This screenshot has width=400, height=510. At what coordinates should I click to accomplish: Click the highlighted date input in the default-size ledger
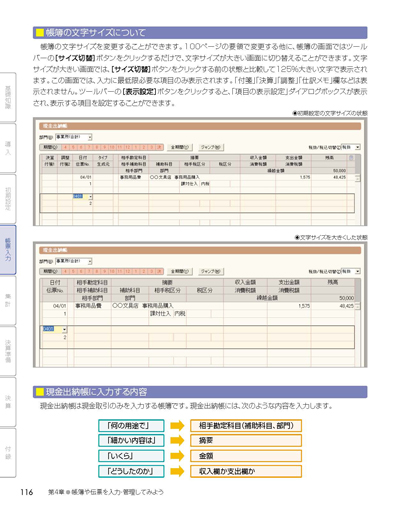coord(80,197)
